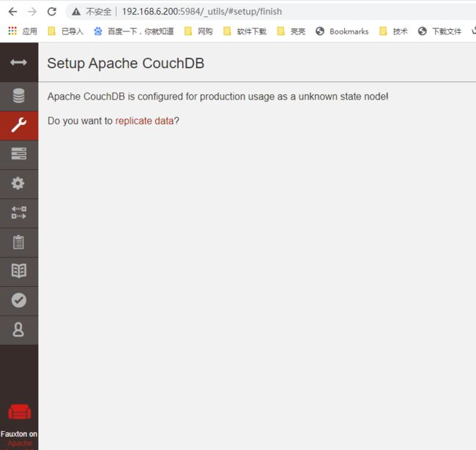Click the replicate data link
The height and width of the screenshot is (450, 476).
point(144,121)
